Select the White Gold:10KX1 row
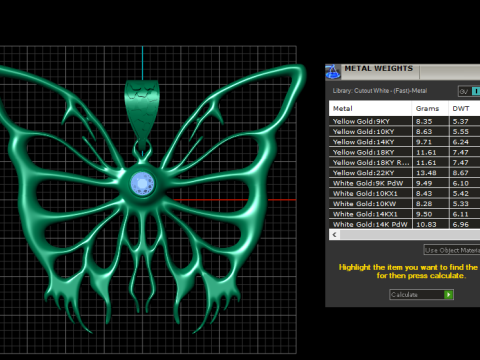This screenshot has height=360, width=480. (405, 194)
